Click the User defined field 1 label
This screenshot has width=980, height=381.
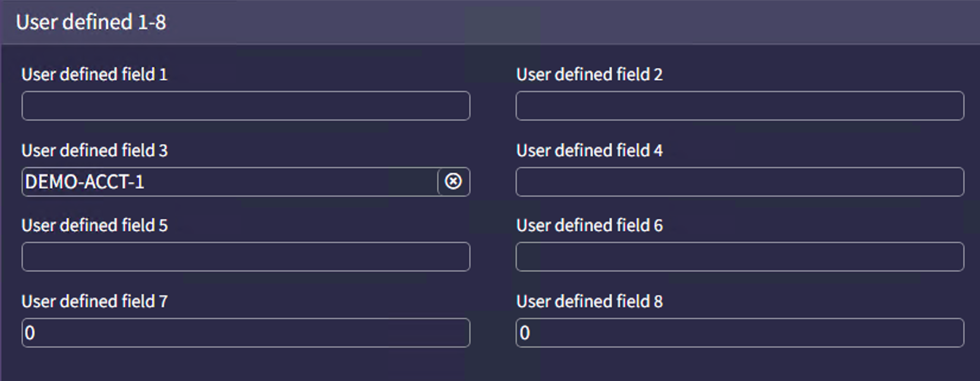(x=94, y=74)
